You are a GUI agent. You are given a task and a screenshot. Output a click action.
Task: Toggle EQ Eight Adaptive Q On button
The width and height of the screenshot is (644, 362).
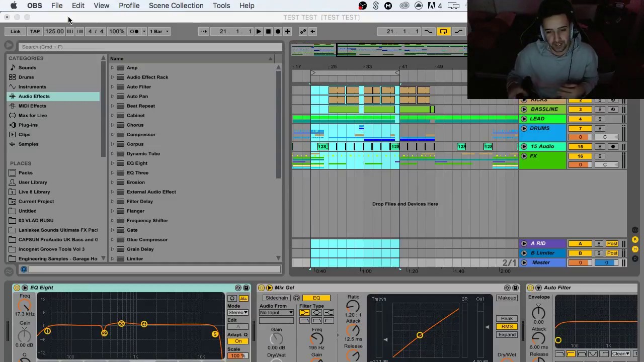coord(238,341)
